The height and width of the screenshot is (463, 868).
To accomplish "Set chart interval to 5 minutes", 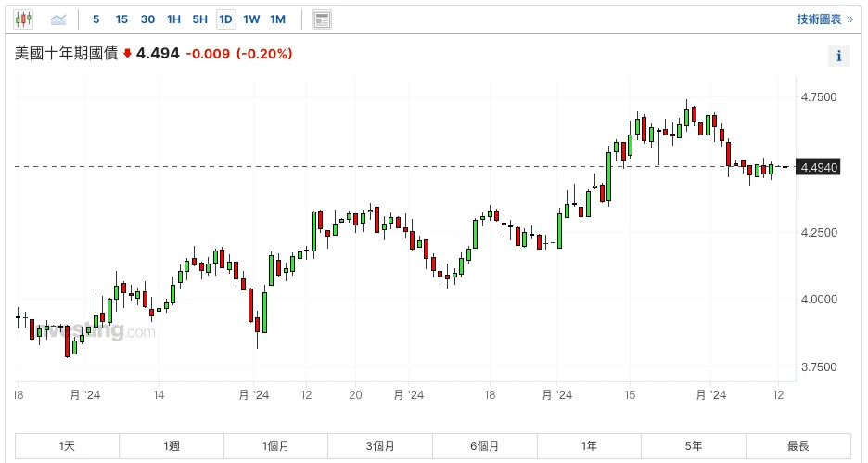I will pyautogui.click(x=96, y=19).
